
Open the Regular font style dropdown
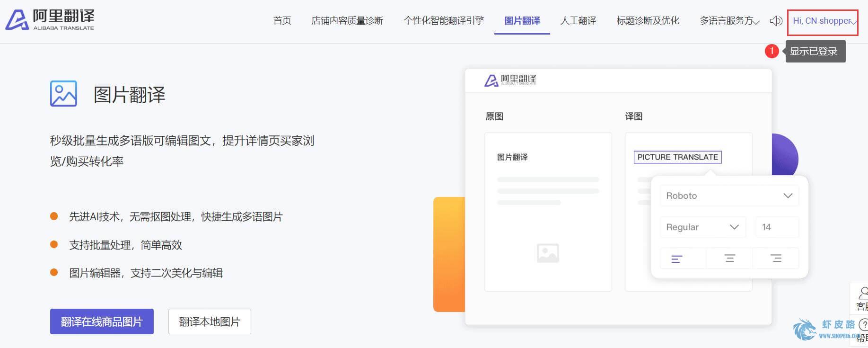[x=702, y=227]
